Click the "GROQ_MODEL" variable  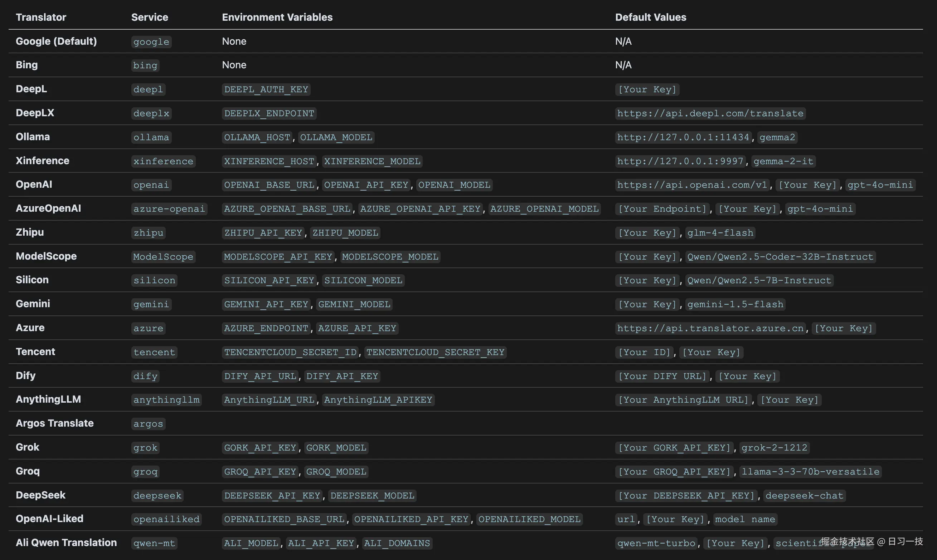tap(336, 472)
